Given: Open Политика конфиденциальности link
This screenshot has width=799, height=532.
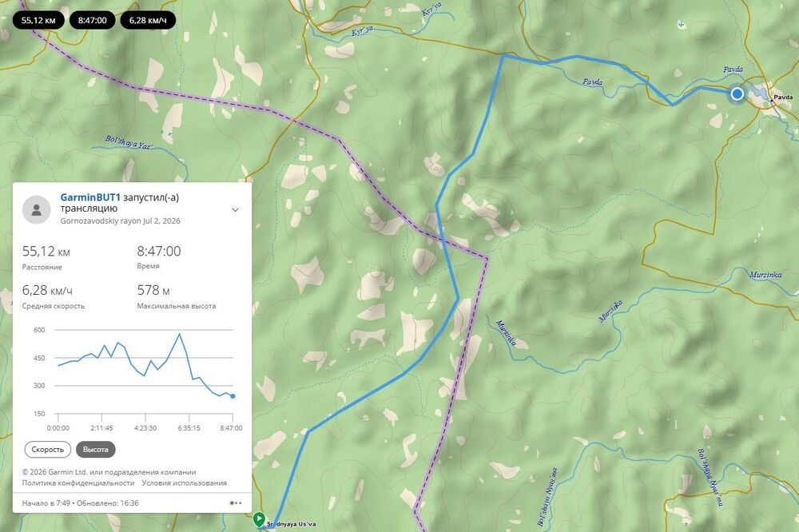Looking at the screenshot, I should point(78,482).
